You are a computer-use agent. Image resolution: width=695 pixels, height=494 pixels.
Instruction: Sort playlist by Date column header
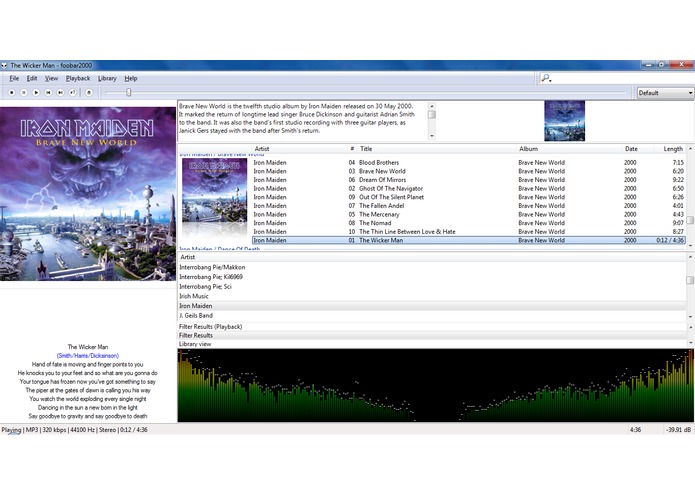click(631, 149)
